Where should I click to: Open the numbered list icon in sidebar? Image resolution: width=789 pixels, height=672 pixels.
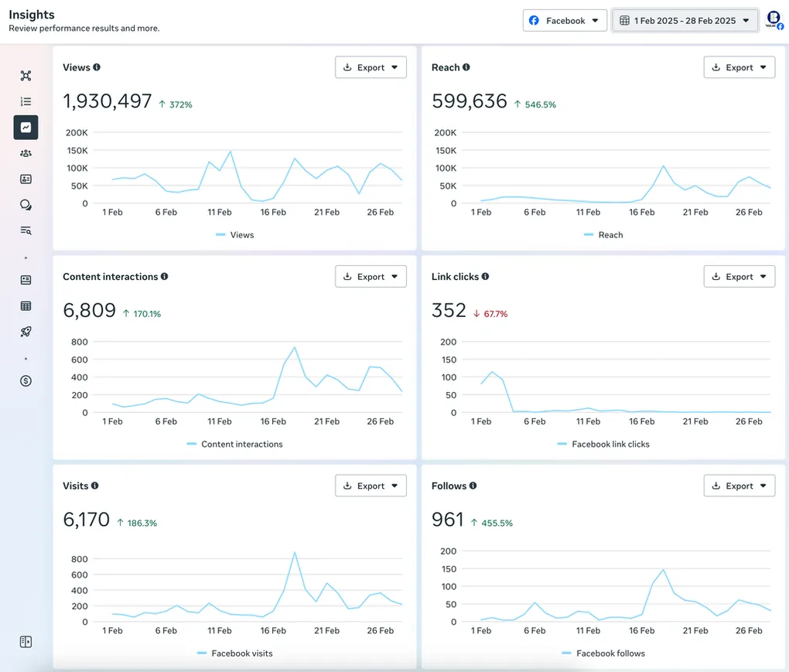click(x=26, y=101)
